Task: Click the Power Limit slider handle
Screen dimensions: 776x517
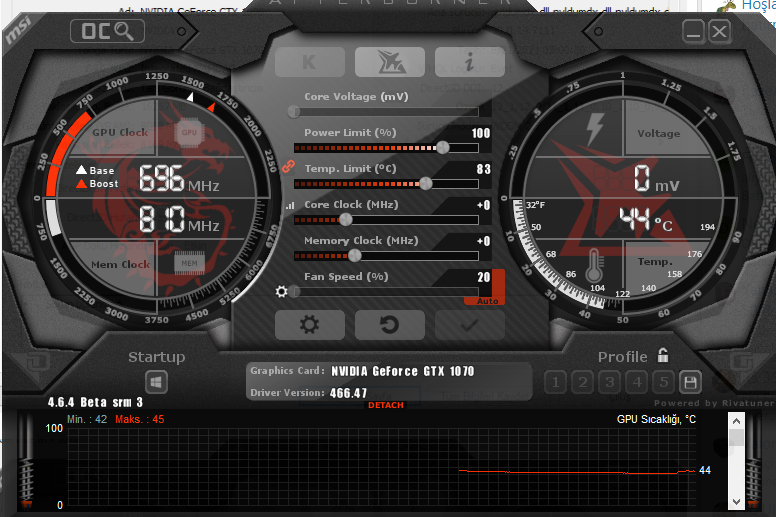Action: (x=443, y=147)
